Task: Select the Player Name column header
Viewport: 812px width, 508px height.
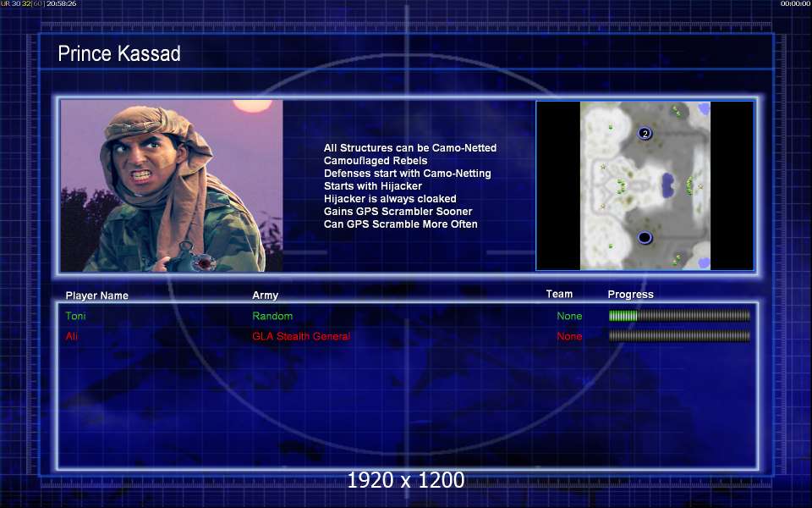Action: [x=96, y=295]
